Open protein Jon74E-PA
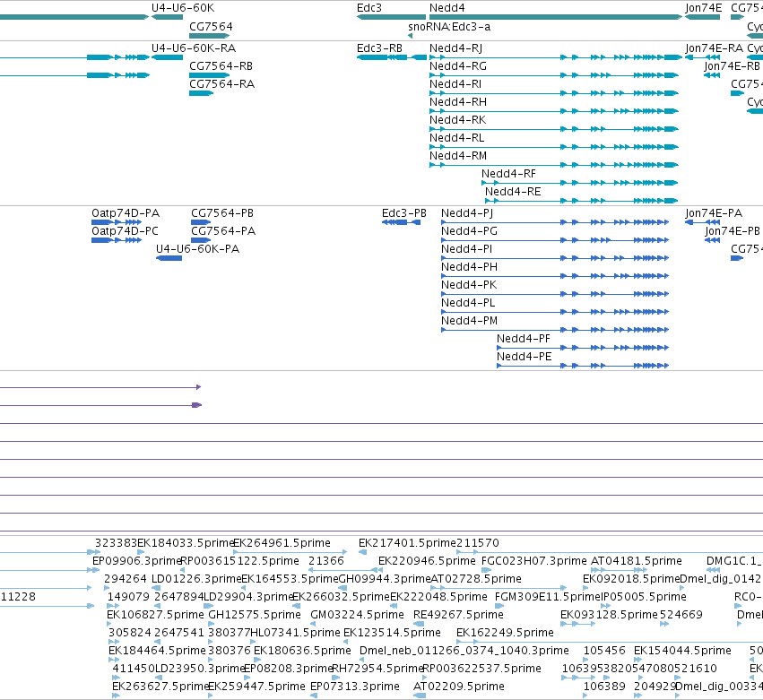The width and height of the screenshot is (763, 700). (702, 222)
